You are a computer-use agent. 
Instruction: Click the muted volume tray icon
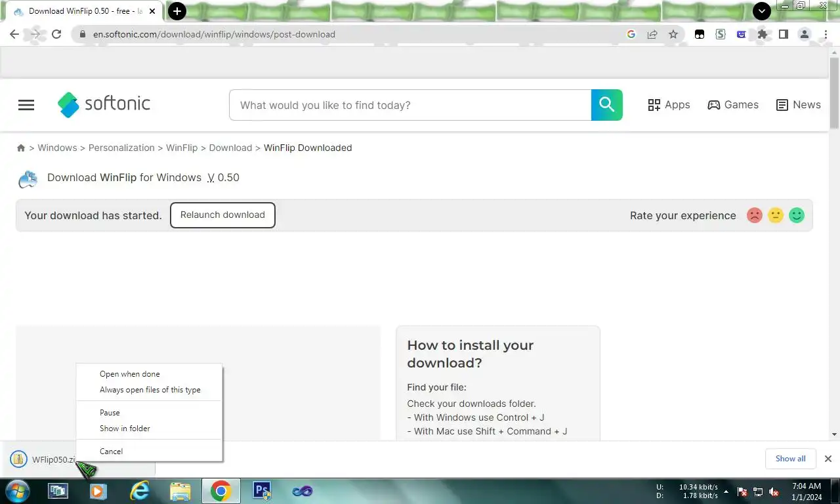point(774,492)
